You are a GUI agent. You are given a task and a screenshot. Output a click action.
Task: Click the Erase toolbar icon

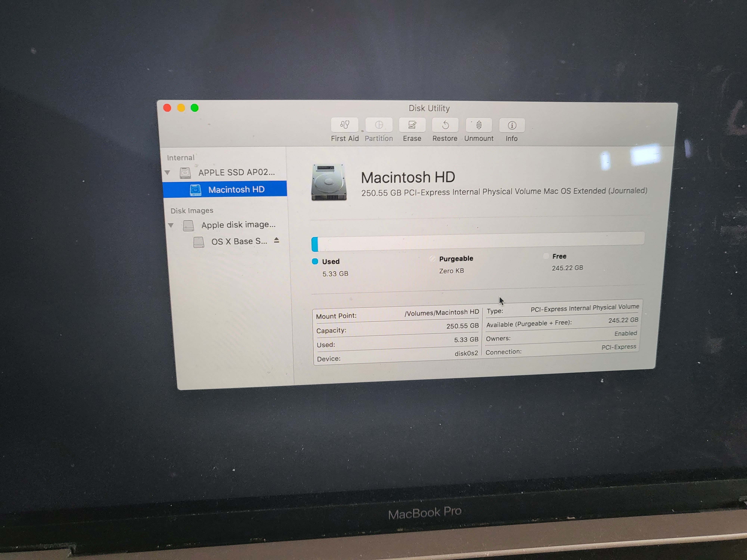pyautogui.click(x=412, y=125)
